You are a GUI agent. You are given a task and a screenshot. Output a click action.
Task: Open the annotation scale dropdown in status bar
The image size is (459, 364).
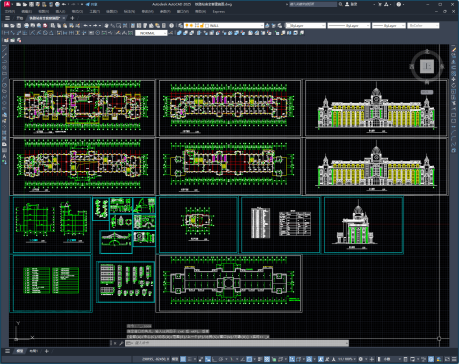(346, 359)
